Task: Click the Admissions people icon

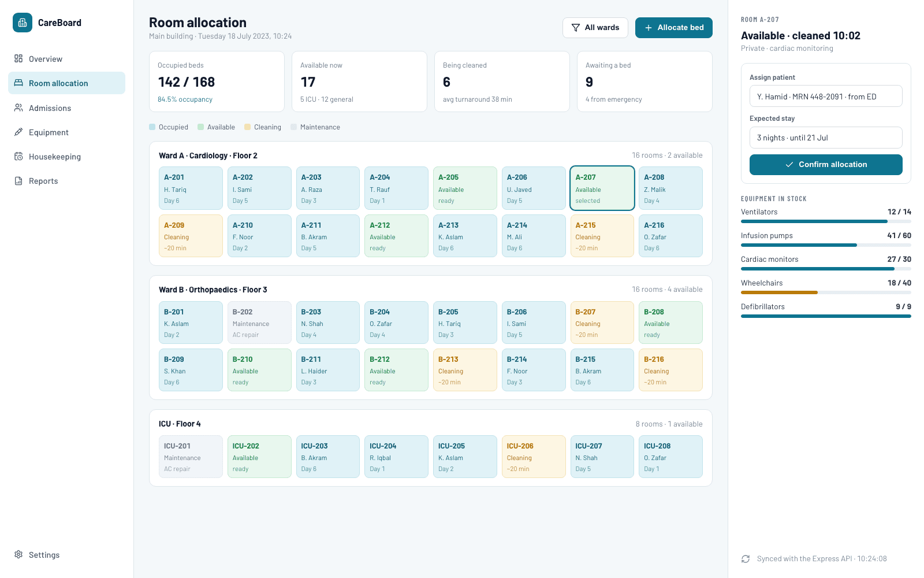Action: 18,108
